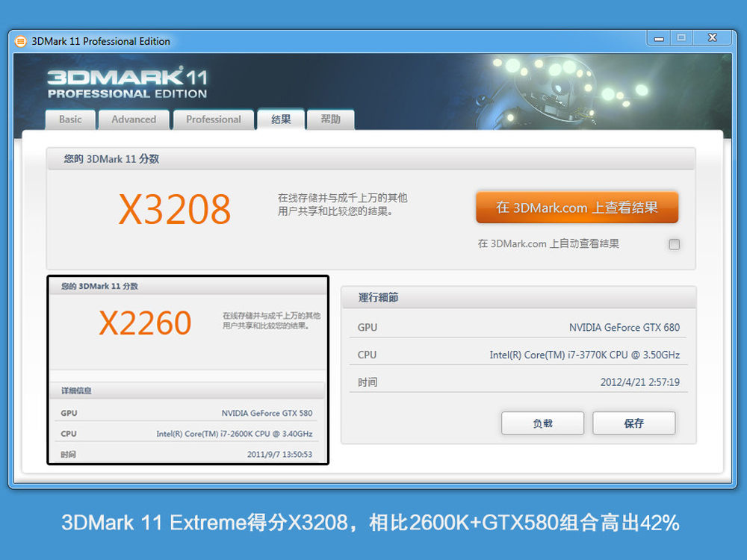Click orange 在 3DMark.com 上查看结果 button
Image resolution: width=747 pixels, height=560 pixels.
pos(577,208)
